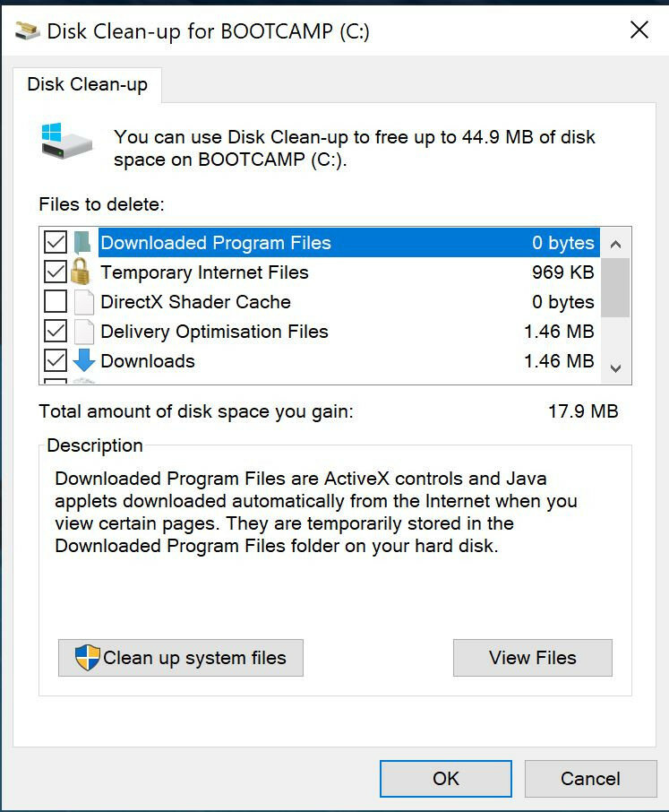Click the DirectX Shader Cache file icon
This screenshot has height=812, width=669.
click(x=84, y=302)
